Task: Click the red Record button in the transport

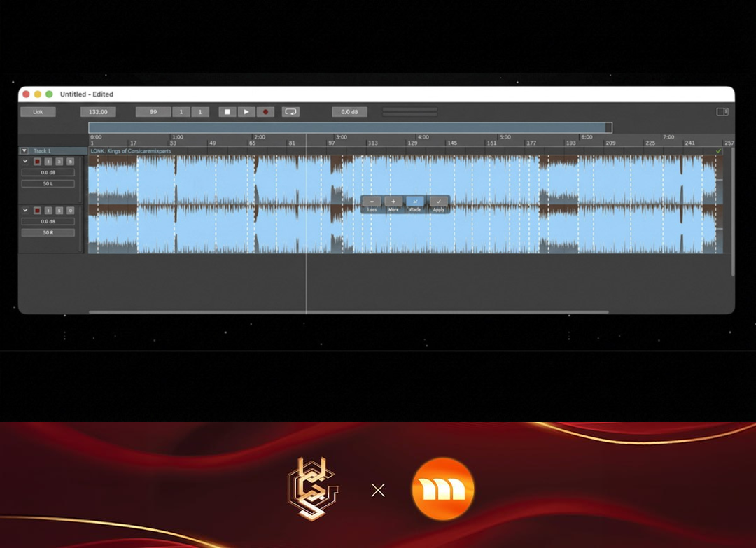Action: point(265,112)
